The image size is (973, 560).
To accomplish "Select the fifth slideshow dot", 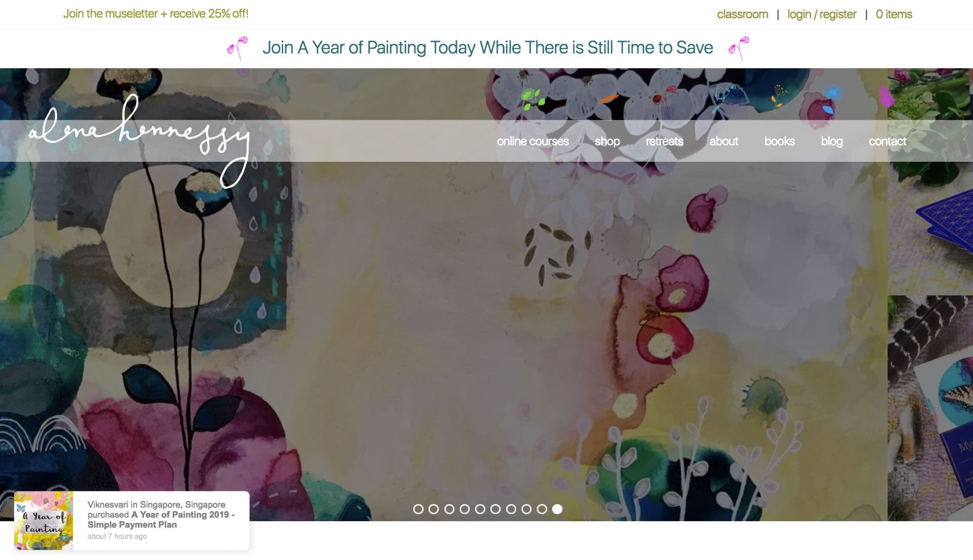I will [480, 509].
